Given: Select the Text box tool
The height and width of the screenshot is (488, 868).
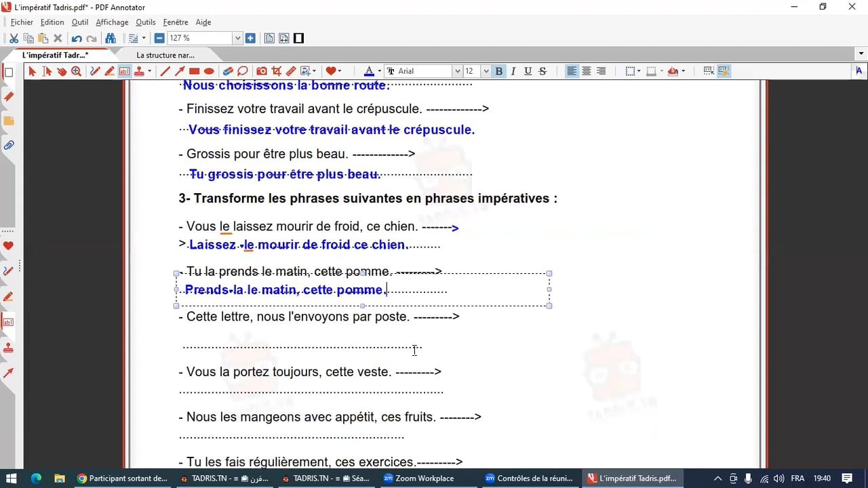Looking at the screenshot, I should [x=125, y=71].
